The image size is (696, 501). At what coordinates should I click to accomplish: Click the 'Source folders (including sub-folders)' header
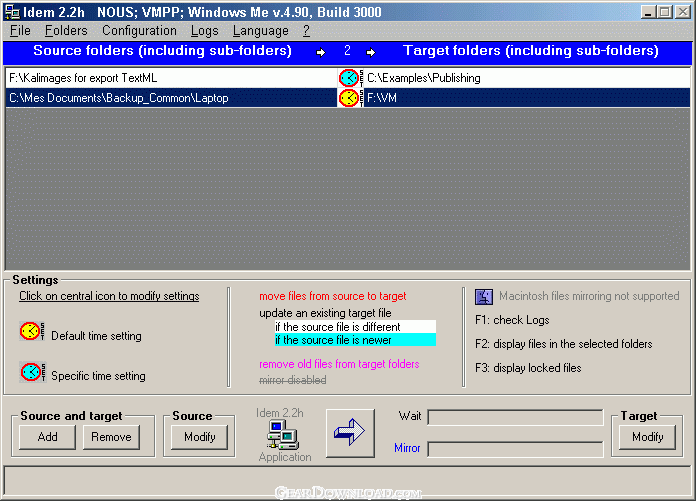click(x=162, y=51)
